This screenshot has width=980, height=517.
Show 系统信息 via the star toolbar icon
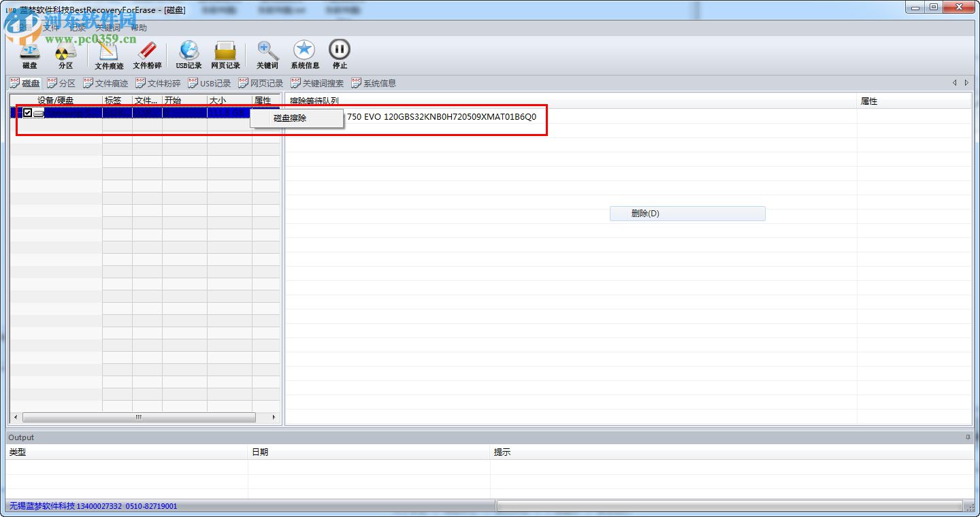[304, 54]
